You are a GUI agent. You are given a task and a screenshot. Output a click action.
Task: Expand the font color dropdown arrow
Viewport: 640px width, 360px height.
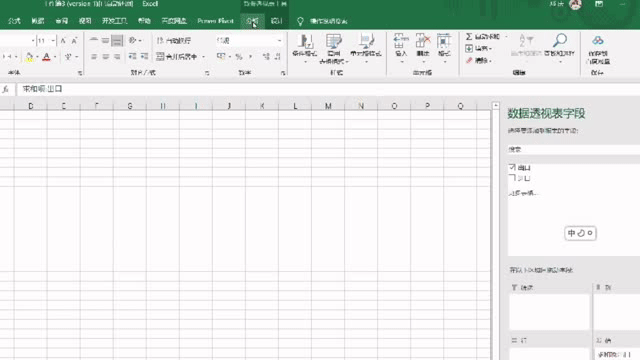pyautogui.click(x=55, y=57)
